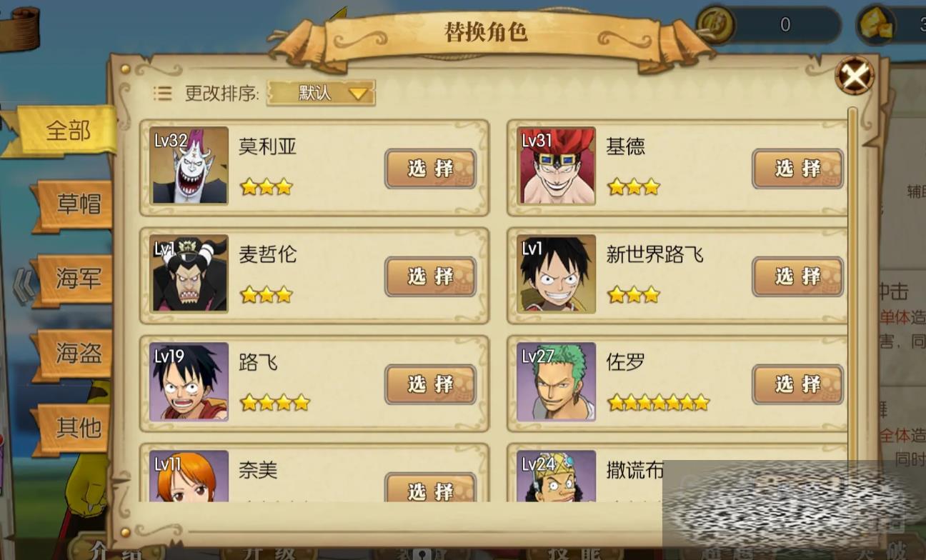Choose 基德 with its 选择 button
This screenshot has height=560, width=926.
click(x=798, y=169)
